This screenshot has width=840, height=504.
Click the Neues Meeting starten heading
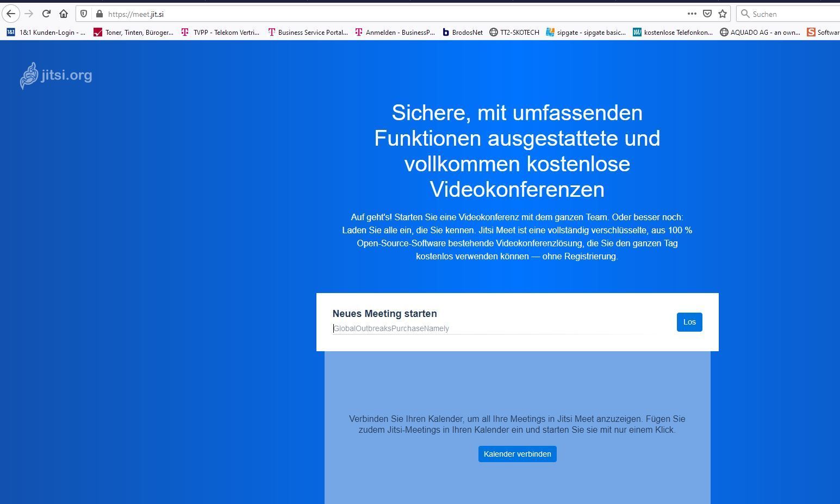384,314
